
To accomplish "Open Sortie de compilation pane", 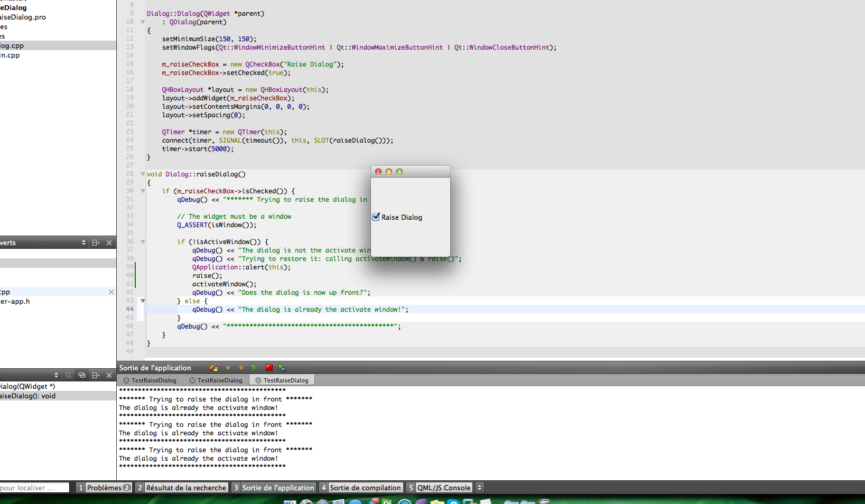I will click(361, 488).
